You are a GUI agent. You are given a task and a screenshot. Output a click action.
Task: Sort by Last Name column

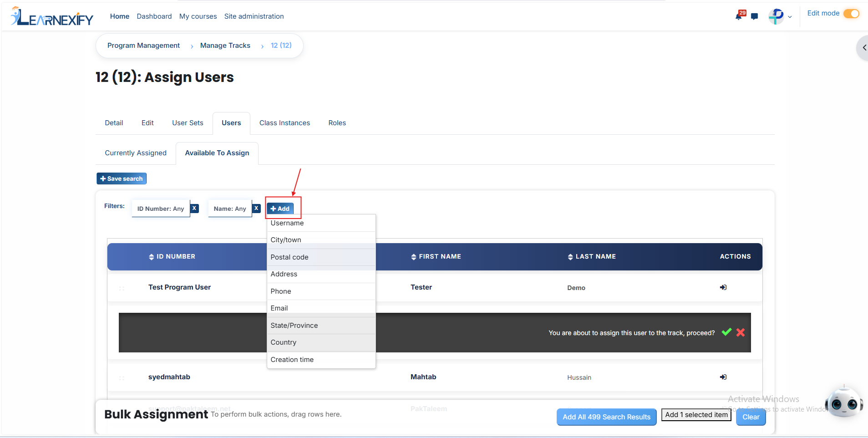[x=592, y=257]
